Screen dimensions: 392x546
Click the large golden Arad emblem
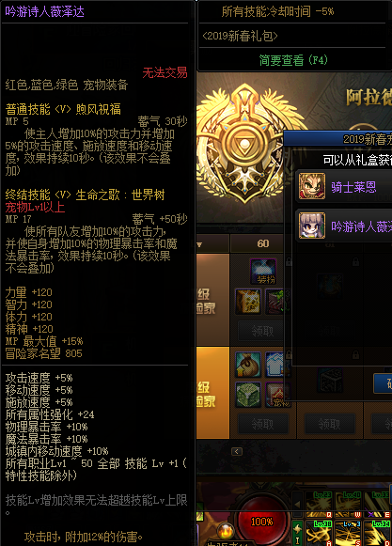point(245,143)
